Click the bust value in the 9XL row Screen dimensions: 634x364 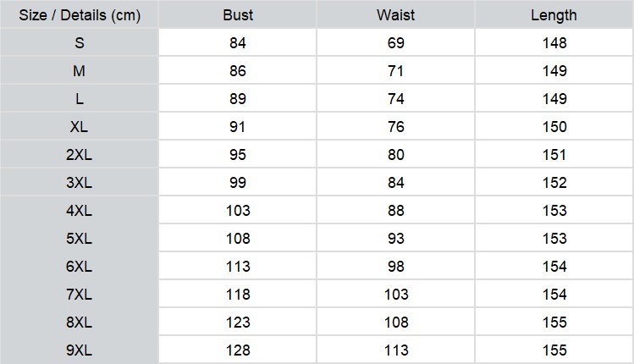point(238,350)
